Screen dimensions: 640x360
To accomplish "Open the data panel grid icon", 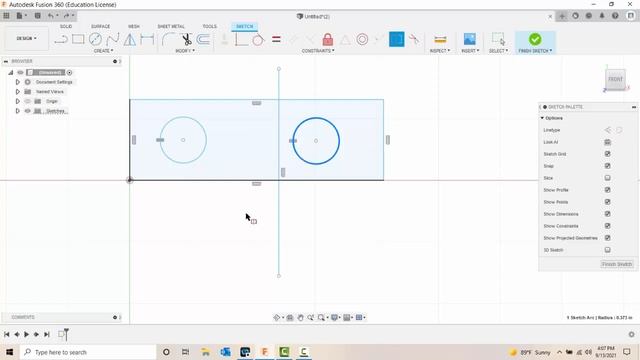I will [6, 16].
